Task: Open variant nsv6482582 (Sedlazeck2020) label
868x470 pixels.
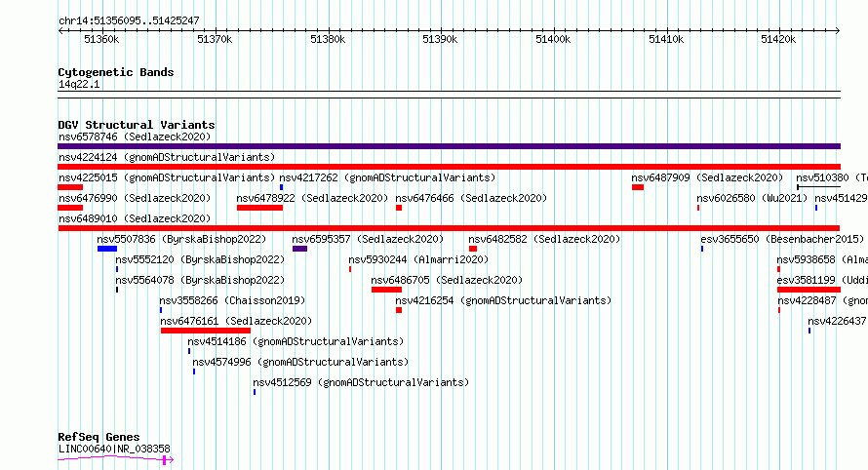Action: [x=545, y=239]
